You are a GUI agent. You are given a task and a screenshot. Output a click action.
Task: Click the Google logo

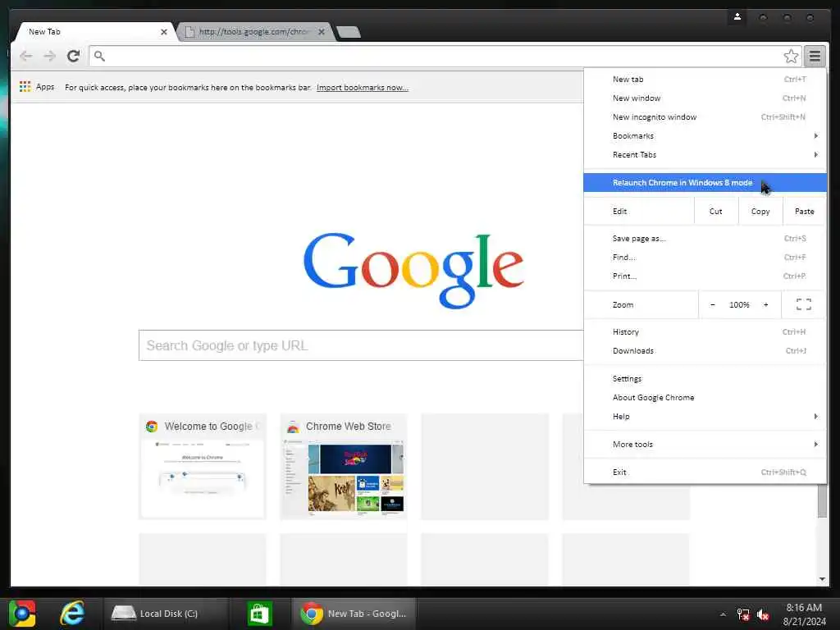pyautogui.click(x=413, y=271)
